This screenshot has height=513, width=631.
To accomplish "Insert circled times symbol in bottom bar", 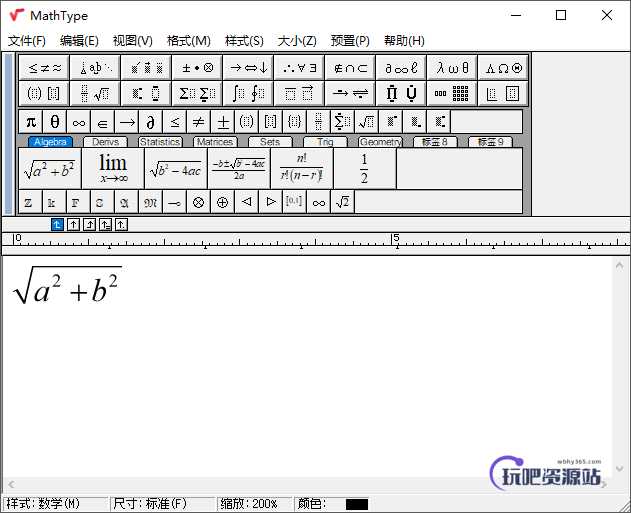I will (x=198, y=202).
